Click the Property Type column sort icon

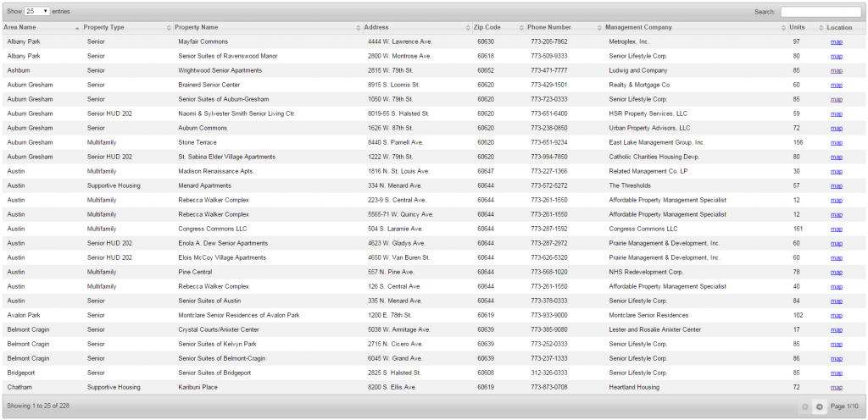click(169, 28)
